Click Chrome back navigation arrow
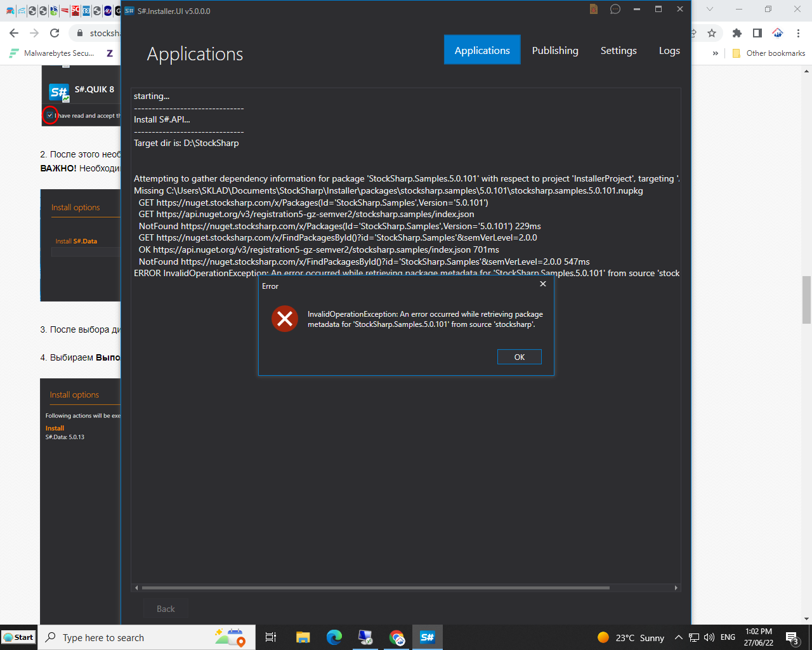812x650 pixels. tap(14, 33)
